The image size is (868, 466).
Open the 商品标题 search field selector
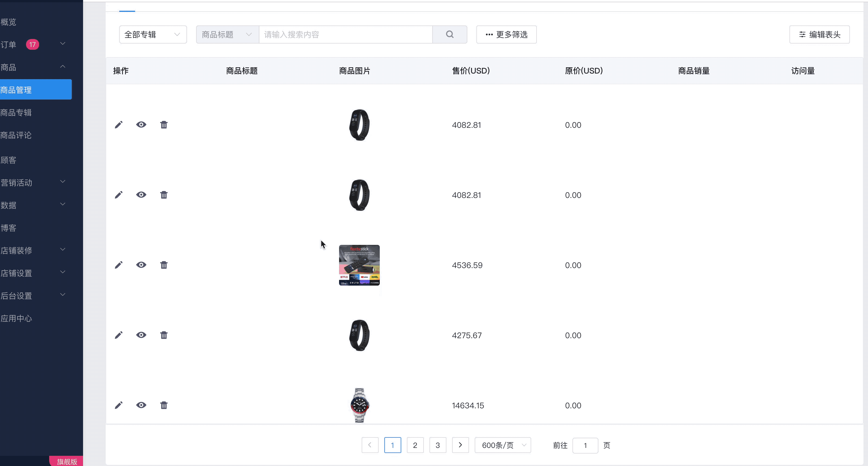point(227,34)
